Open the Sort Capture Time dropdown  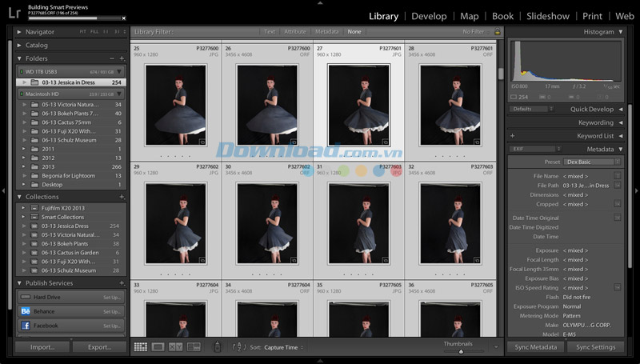coord(284,348)
